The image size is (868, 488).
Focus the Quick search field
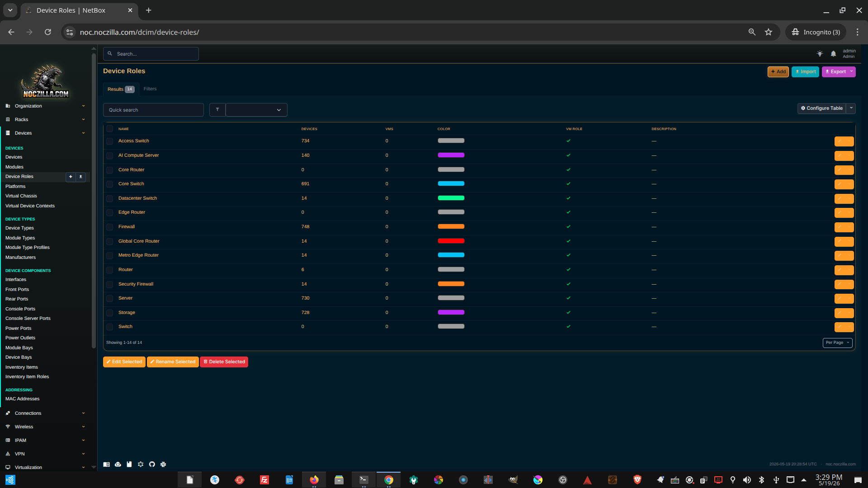(x=153, y=110)
